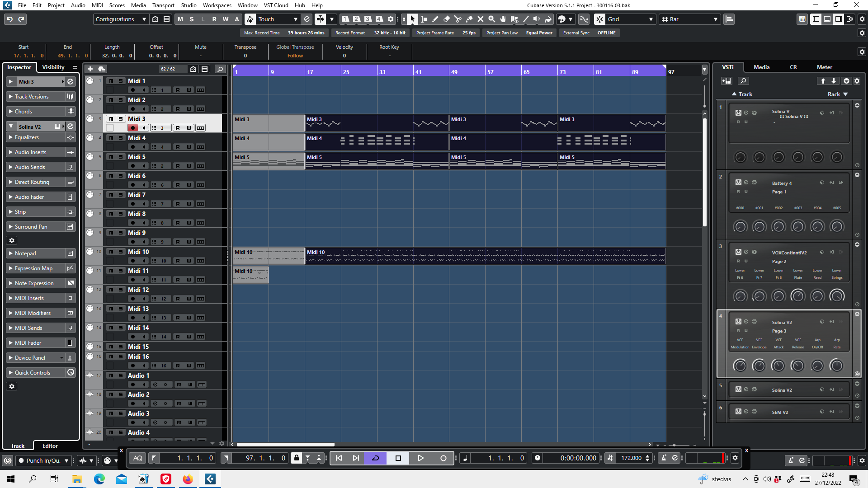This screenshot has height=488, width=868.
Task: Click the horizontal scrollbar under the arrangement
Action: (x=285, y=444)
